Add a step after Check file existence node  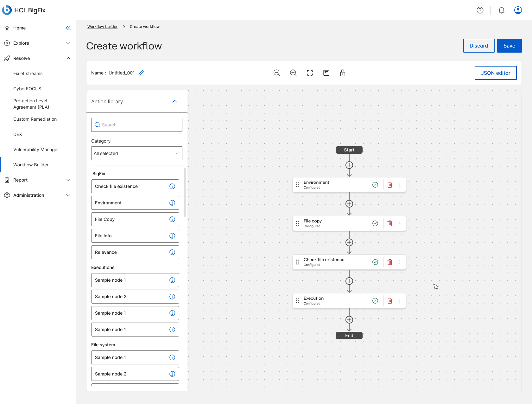(x=349, y=281)
